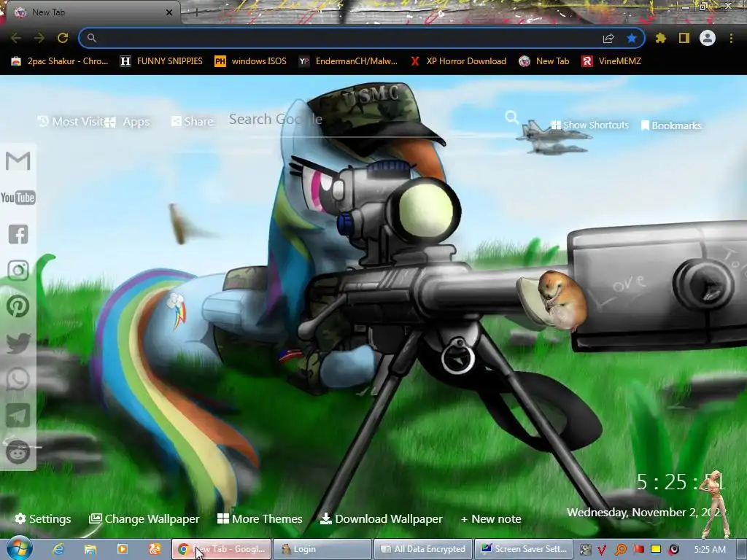Open Twitter bird icon in sidebar

(x=18, y=343)
